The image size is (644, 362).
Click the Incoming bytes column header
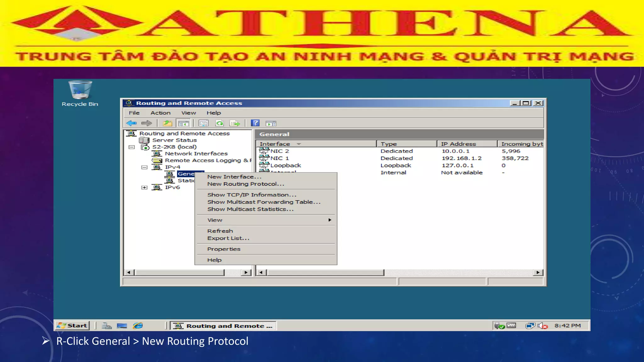[x=521, y=144]
